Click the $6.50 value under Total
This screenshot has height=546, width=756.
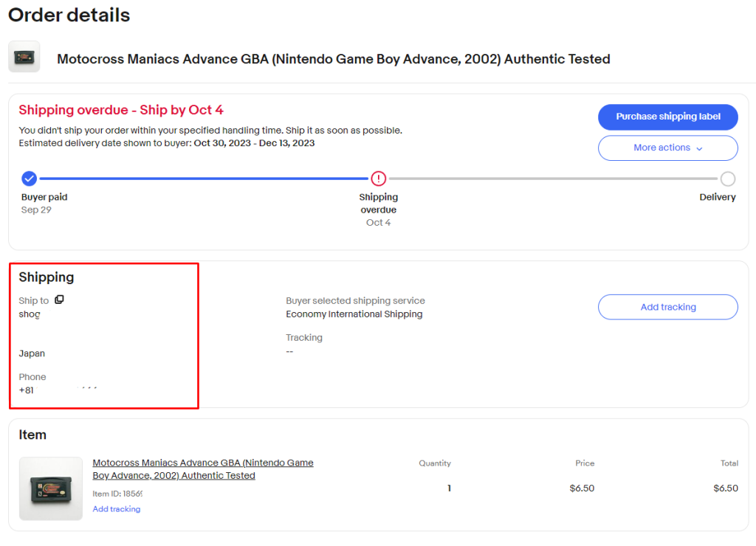pos(726,488)
